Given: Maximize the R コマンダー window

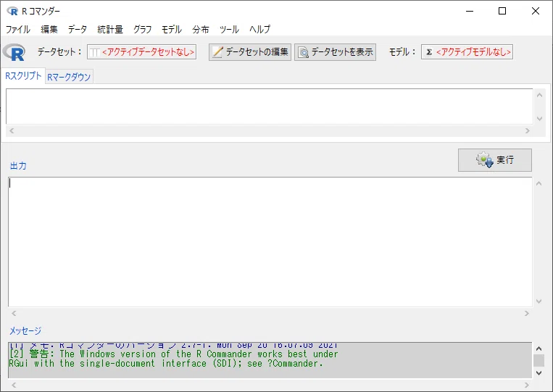Looking at the screenshot, I should (x=502, y=12).
